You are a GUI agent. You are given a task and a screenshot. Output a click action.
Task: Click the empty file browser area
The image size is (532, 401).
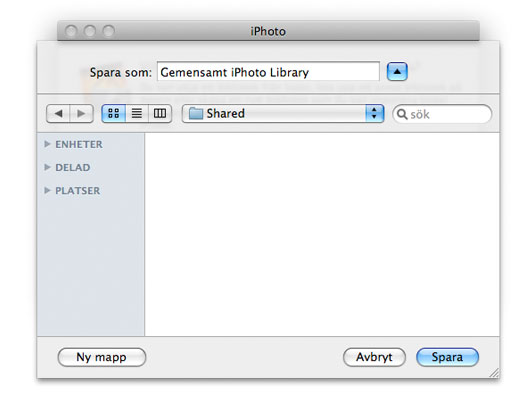point(322,234)
